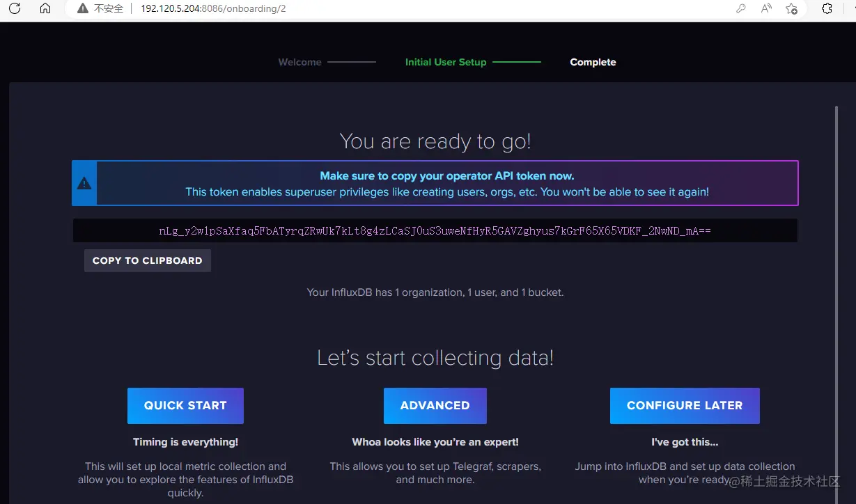Click the 'You are ready to go!' heading
This screenshot has height=504, width=856.
435,141
